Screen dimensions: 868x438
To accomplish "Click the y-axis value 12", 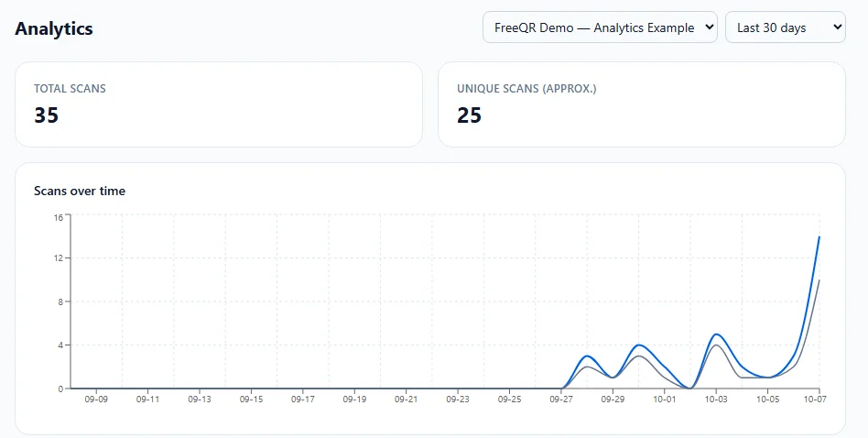I will tap(59, 258).
